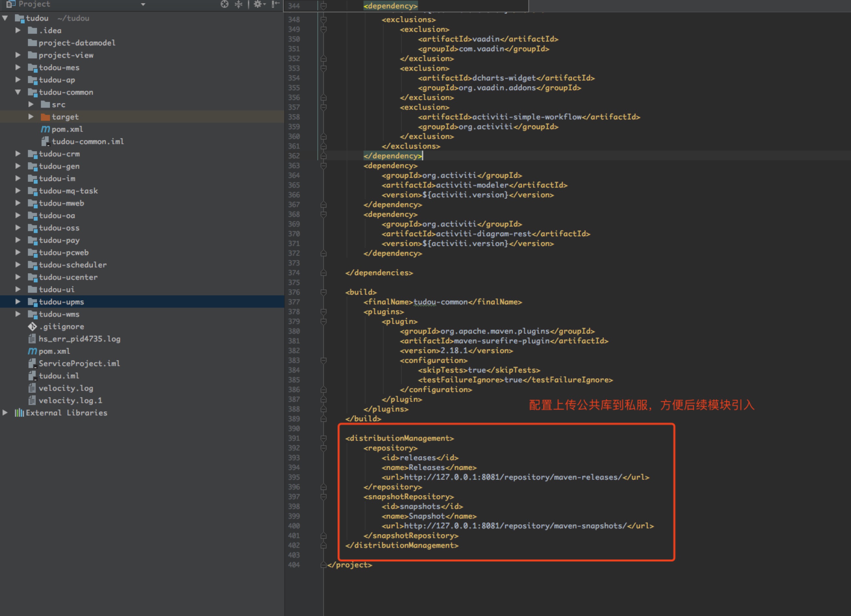
Task: Fold the exclusions block at line 348
Action: pyautogui.click(x=324, y=19)
